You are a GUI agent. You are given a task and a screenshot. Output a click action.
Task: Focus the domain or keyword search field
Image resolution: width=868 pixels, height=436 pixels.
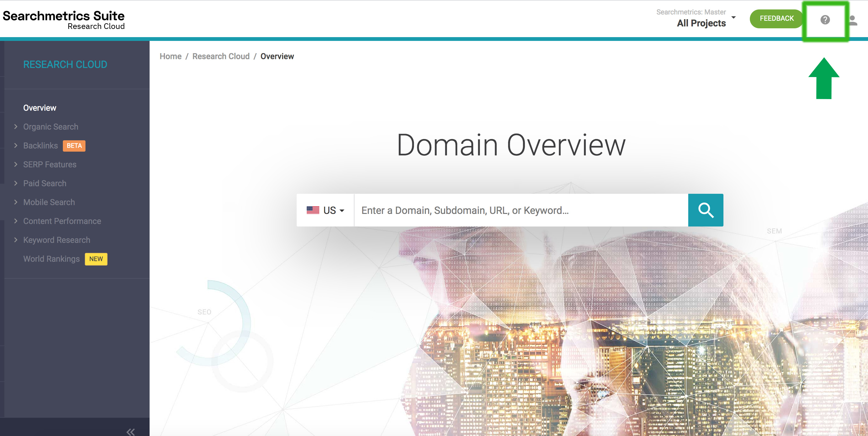coord(521,210)
